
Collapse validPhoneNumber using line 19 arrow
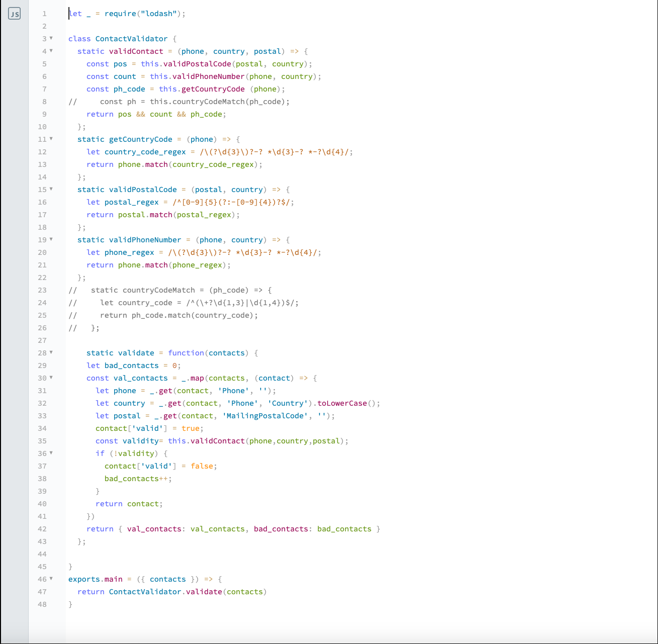pyautogui.click(x=51, y=239)
